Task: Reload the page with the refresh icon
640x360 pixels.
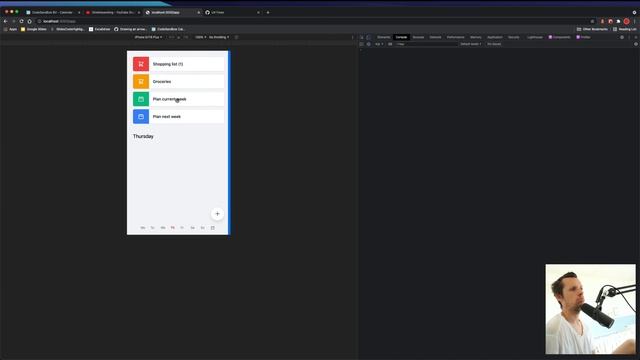Action: [21, 21]
